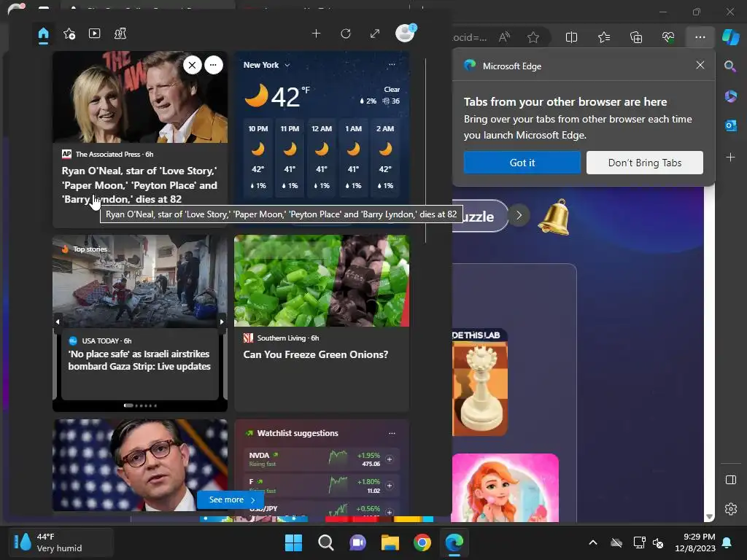The width and height of the screenshot is (747, 560).
Task: Refresh the widgets feed
Action: tap(346, 34)
